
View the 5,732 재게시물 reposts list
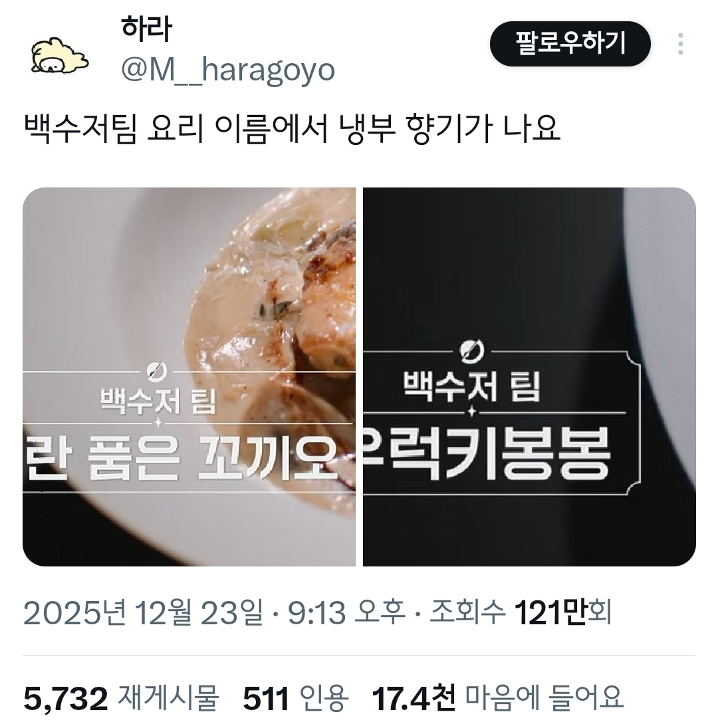coord(121,697)
